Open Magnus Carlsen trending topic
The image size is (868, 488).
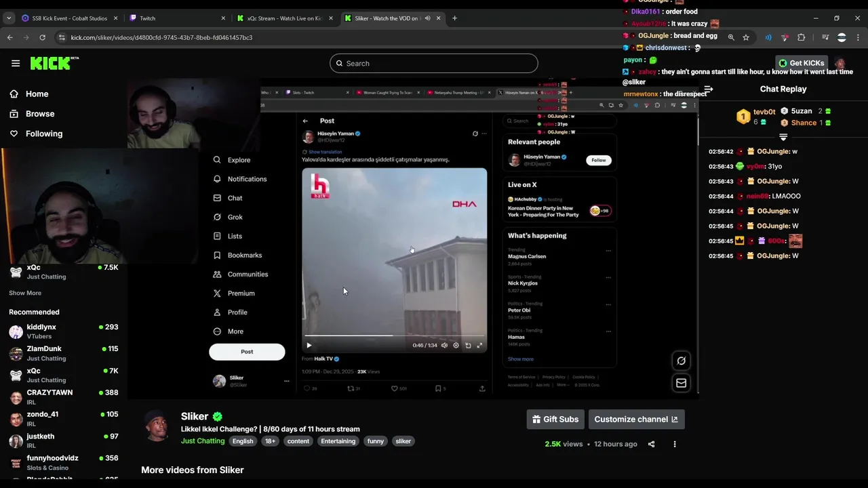(x=527, y=256)
